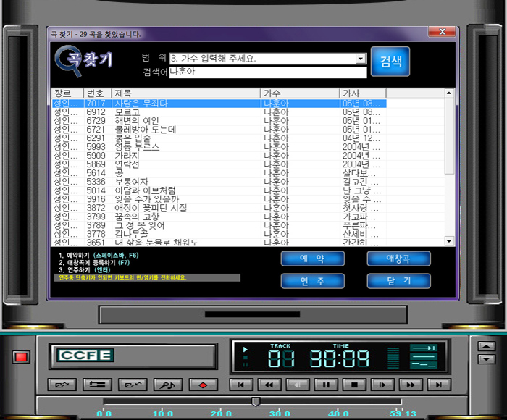Click the TRACK 01 number display

(x=281, y=359)
